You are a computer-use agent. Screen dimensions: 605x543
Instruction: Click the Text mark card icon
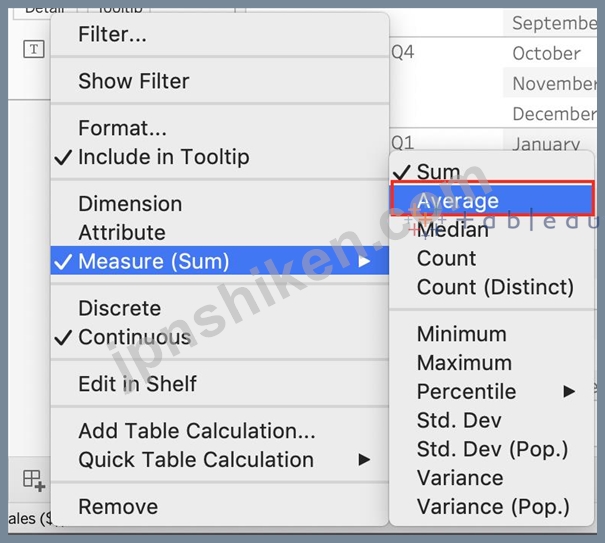coord(34,49)
